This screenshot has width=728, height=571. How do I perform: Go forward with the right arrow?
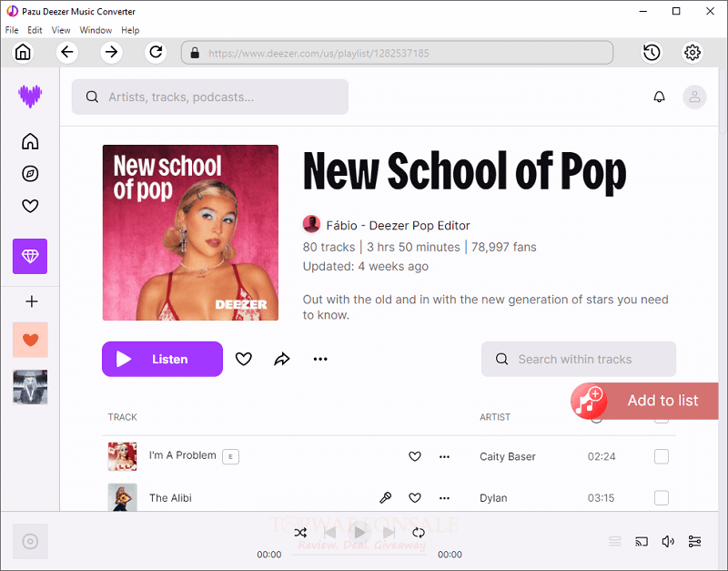111,52
